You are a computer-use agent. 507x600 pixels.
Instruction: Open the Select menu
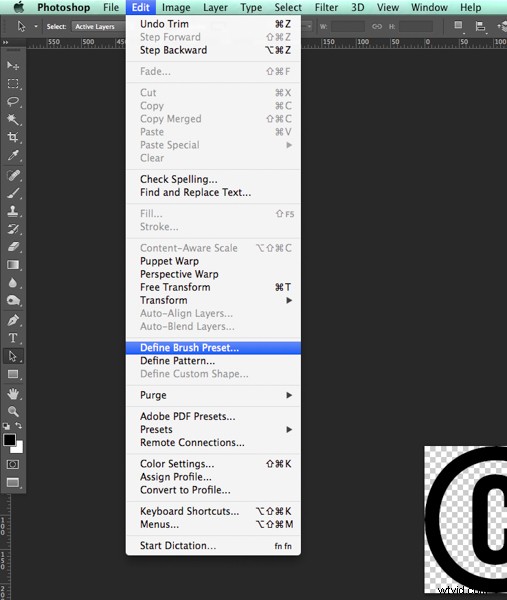click(288, 7)
